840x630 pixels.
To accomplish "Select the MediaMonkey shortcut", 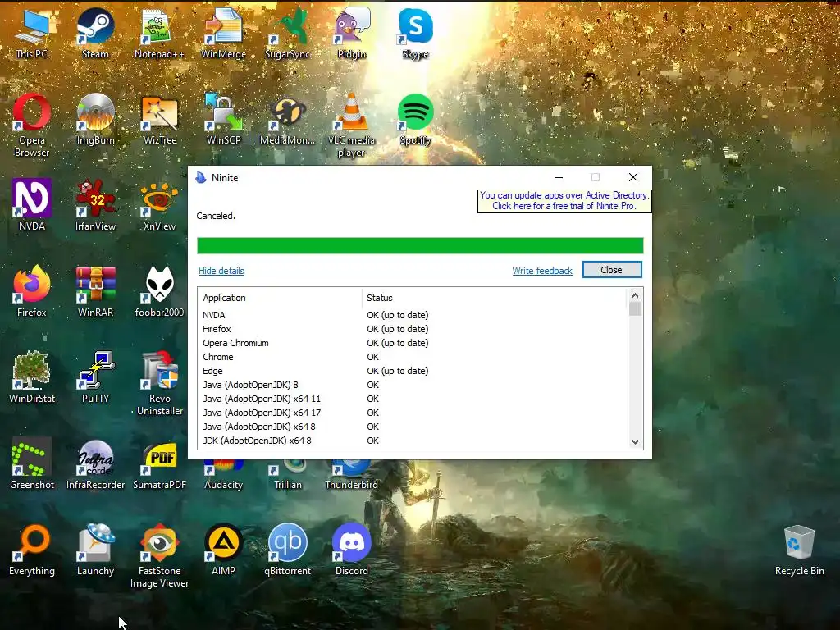I will tap(287, 119).
